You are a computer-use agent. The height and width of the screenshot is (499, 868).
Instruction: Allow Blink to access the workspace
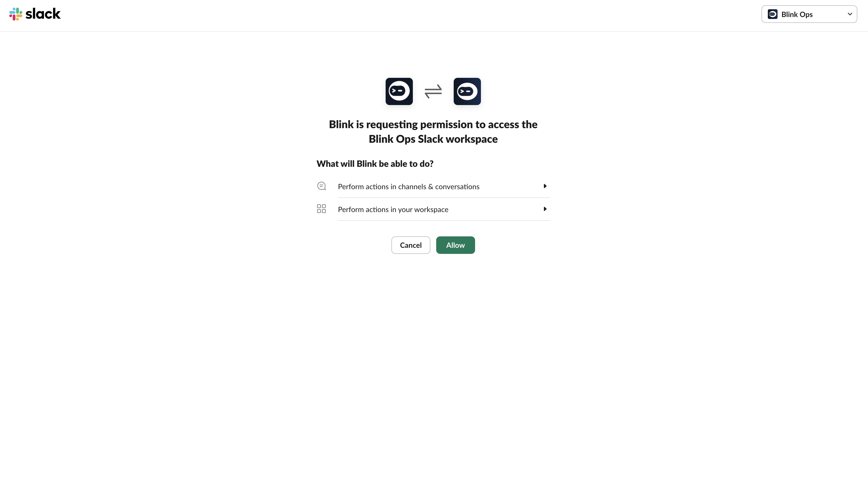[x=455, y=245]
